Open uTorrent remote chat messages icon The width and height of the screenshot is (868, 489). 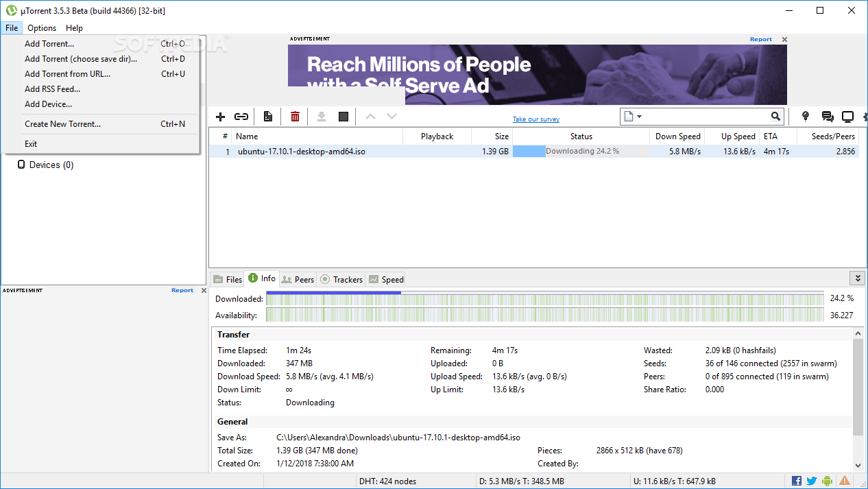(x=827, y=117)
